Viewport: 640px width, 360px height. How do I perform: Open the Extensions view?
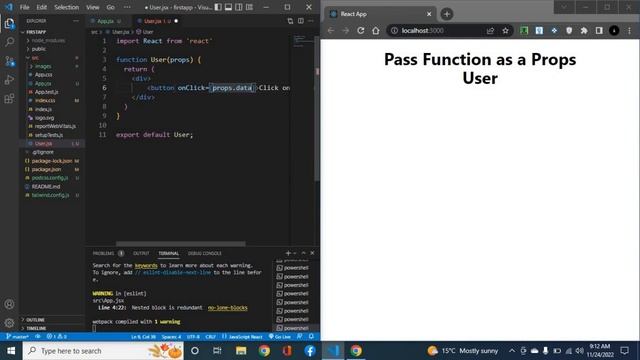[9, 98]
